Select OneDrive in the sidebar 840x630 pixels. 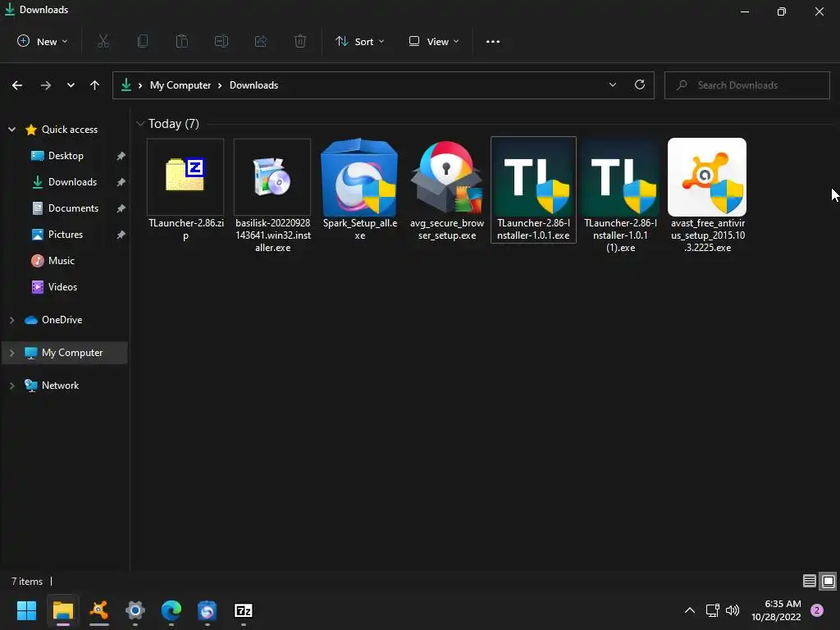point(62,320)
